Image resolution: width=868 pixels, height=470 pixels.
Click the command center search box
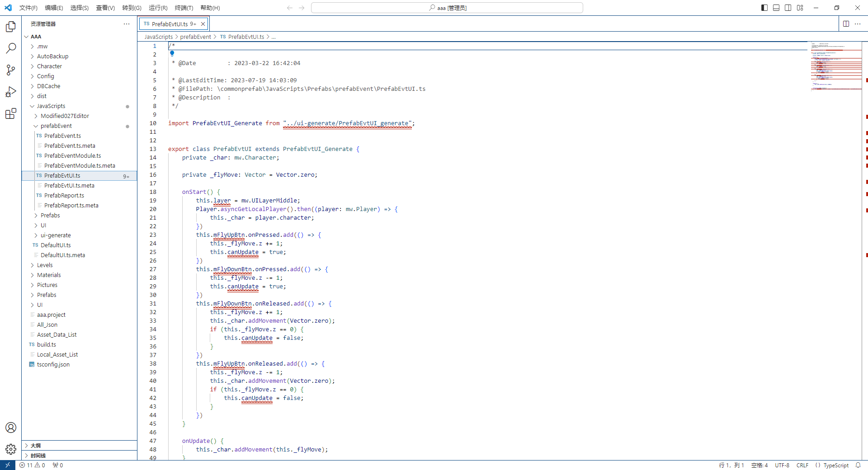pyautogui.click(x=447, y=8)
